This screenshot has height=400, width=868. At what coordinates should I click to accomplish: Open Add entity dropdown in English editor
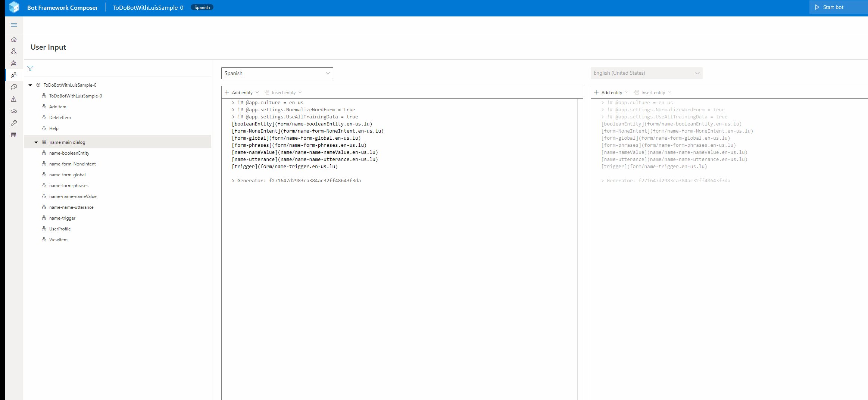[611, 92]
